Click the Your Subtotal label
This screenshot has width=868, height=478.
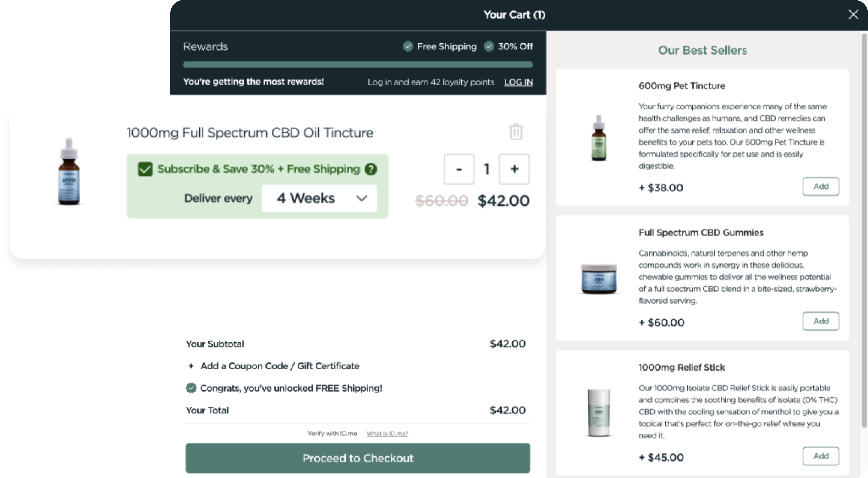coord(215,344)
